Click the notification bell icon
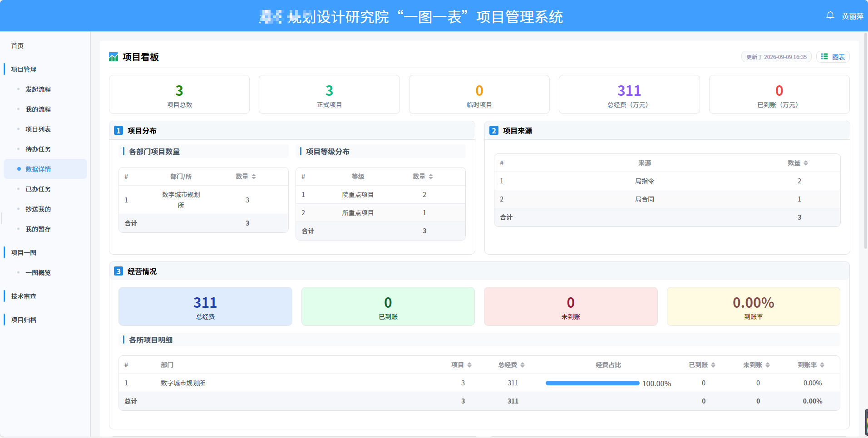 click(x=830, y=15)
